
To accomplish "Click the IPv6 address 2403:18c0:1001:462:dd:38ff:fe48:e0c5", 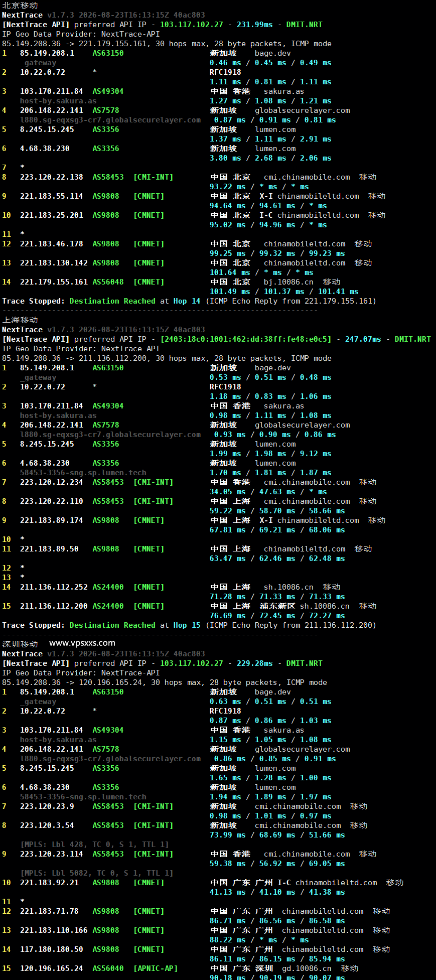I will [246, 339].
